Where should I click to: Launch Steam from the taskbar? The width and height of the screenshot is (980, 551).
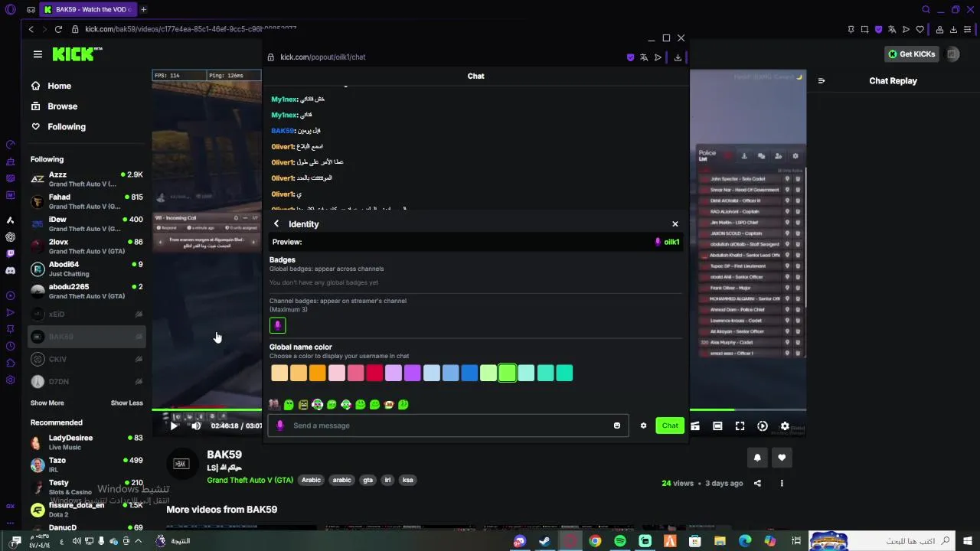(x=544, y=541)
